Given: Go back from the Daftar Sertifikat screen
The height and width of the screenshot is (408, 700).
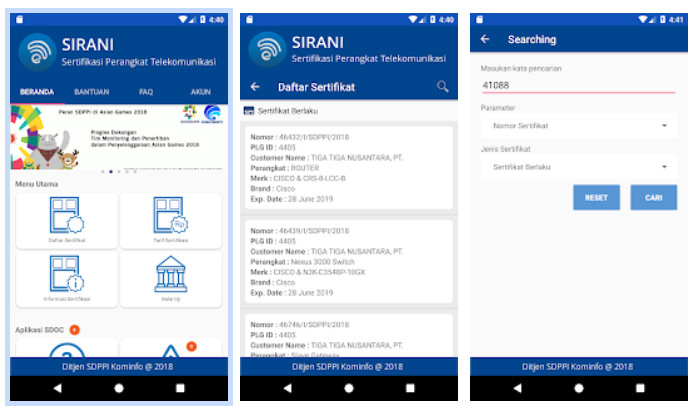Looking at the screenshot, I should click(x=256, y=87).
